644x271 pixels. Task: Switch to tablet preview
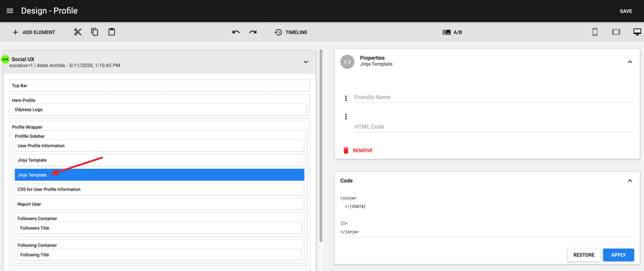pyautogui.click(x=616, y=32)
